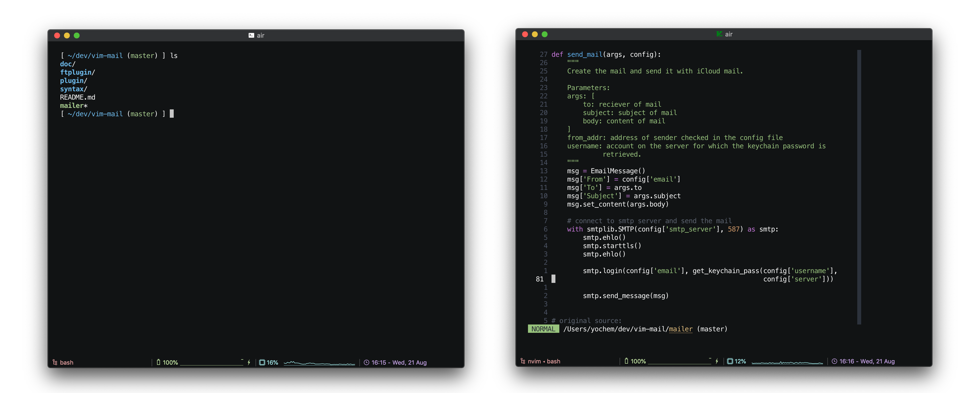Click 'nvim • bash' label in right status bar
This screenshot has height=393, width=980.
click(x=544, y=361)
